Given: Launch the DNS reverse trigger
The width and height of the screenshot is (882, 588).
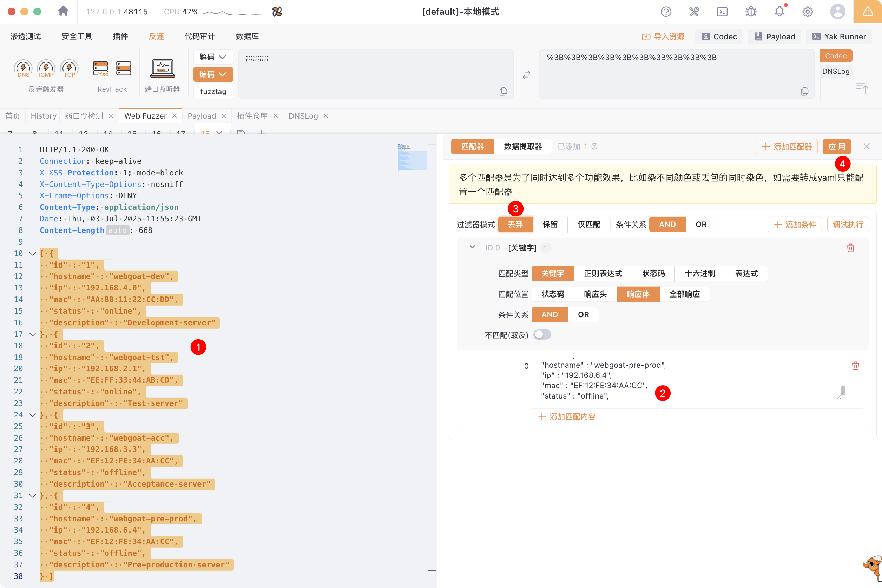Looking at the screenshot, I should (x=23, y=69).
